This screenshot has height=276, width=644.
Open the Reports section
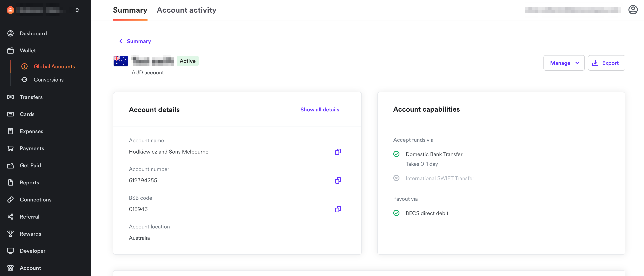point(29,182)
